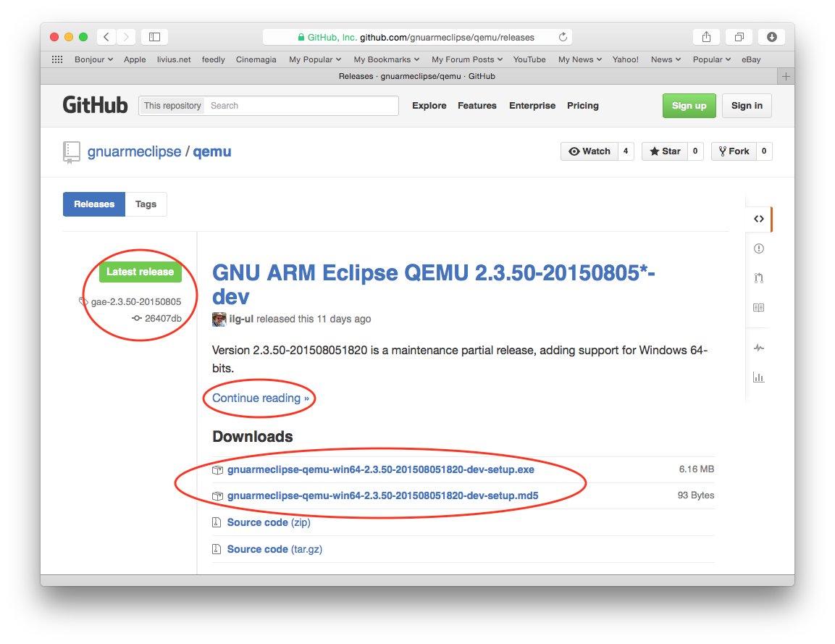Watch the qemu repository
835x644 pixels.
tap(589, 151)
